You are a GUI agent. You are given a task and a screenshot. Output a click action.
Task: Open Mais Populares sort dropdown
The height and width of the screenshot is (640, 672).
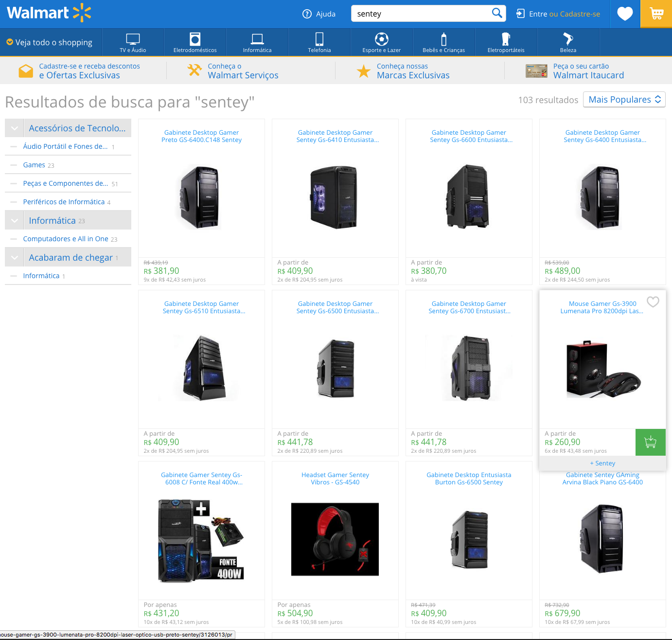(624, 100)
